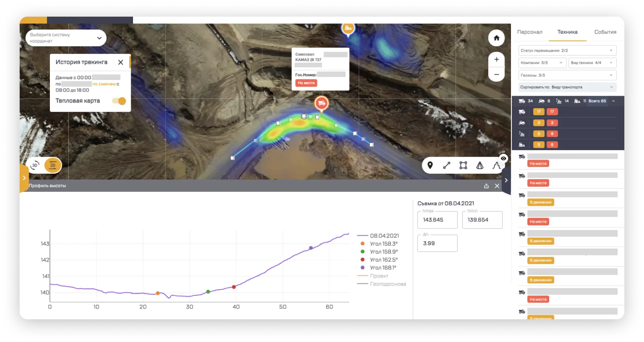Image resolution: width=644 pixels, height=342 pixels.
Task: Click the hmax value field
Action: coord(437,220)
